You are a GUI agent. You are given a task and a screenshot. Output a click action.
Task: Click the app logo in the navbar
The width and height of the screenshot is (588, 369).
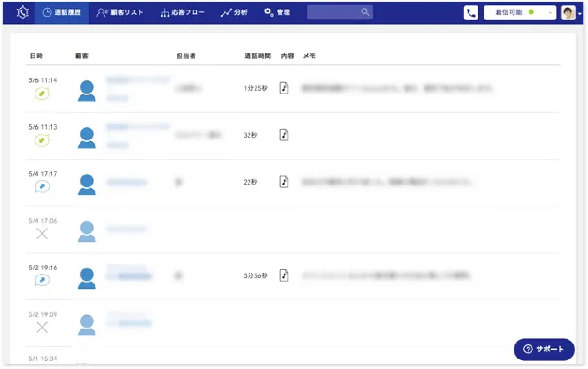tap(23, 12)
